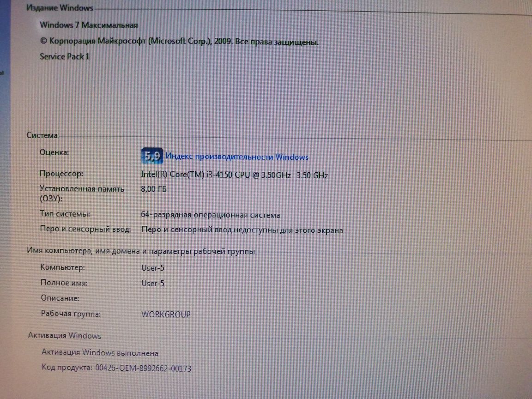Click the 'Тип системы:' label
This screenshot has width=532, height=399.
65,214
